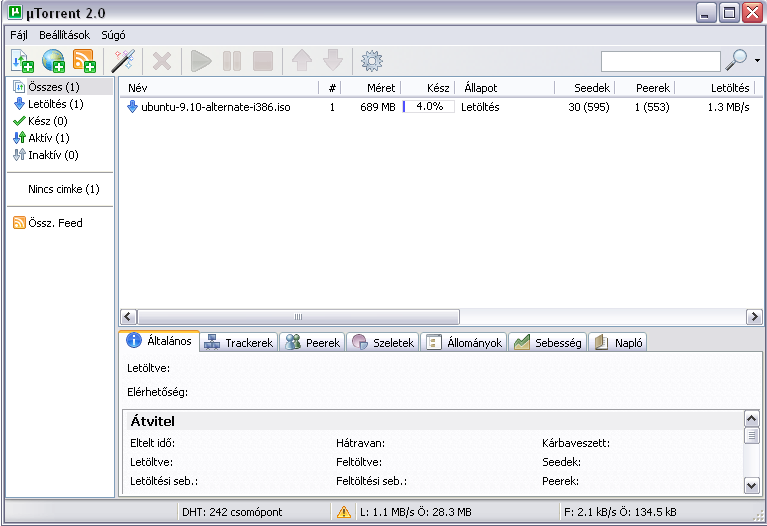Click the 1.3 MB/s download speed cell

(728, 107)
